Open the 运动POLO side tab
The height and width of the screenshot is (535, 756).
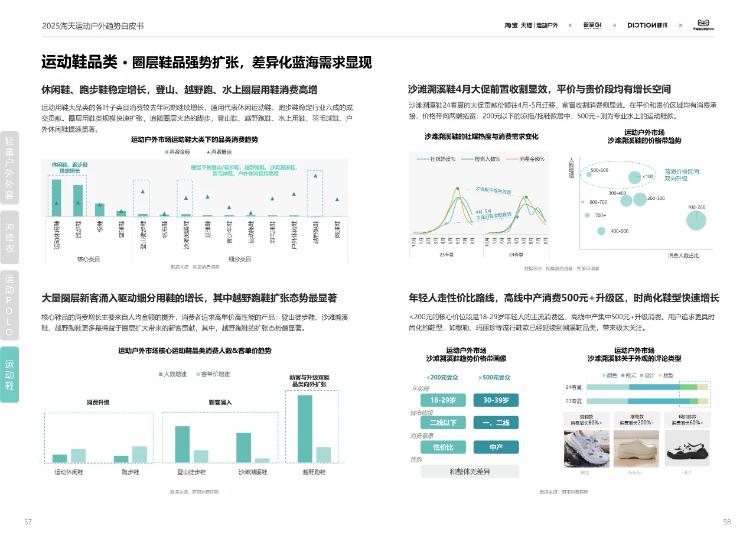point(9,306)
